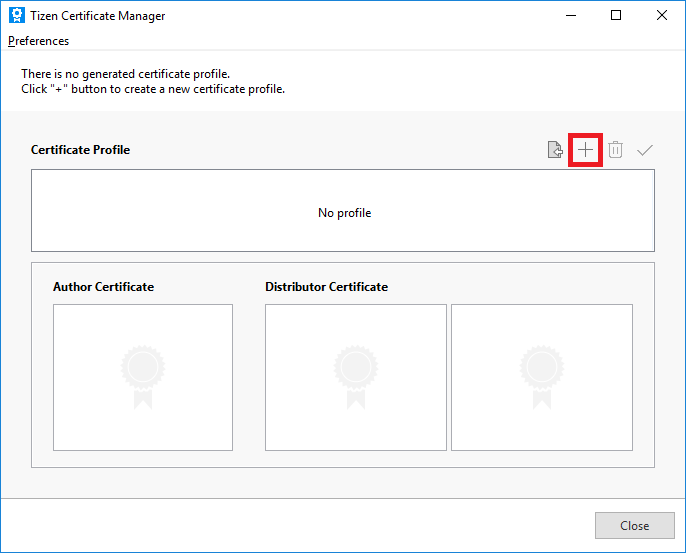Minimize the Certificate Manager window
The image size is (686, 554).
tap(570, 16)
